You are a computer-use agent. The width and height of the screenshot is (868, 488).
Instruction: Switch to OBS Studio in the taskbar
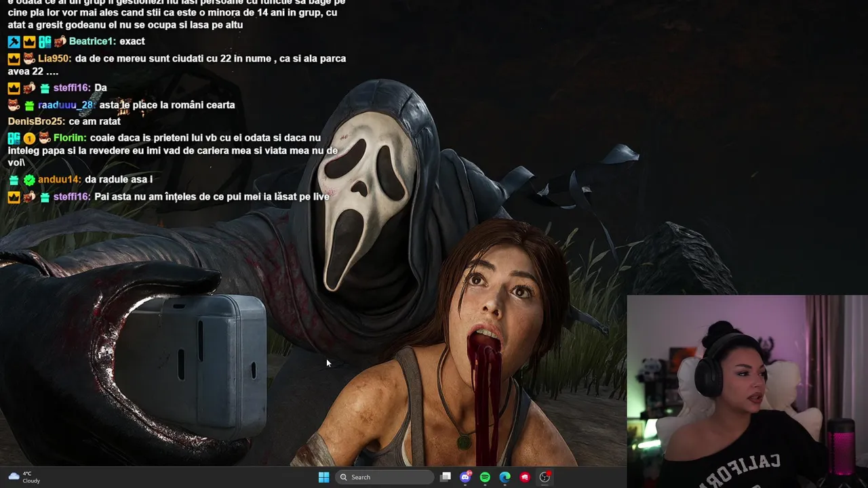point(545,477)
